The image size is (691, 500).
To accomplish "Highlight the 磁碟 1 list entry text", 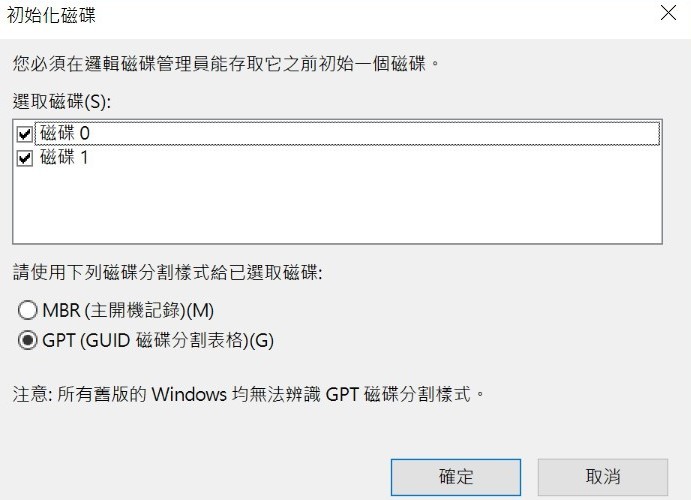I will click(x=65, y=157).
